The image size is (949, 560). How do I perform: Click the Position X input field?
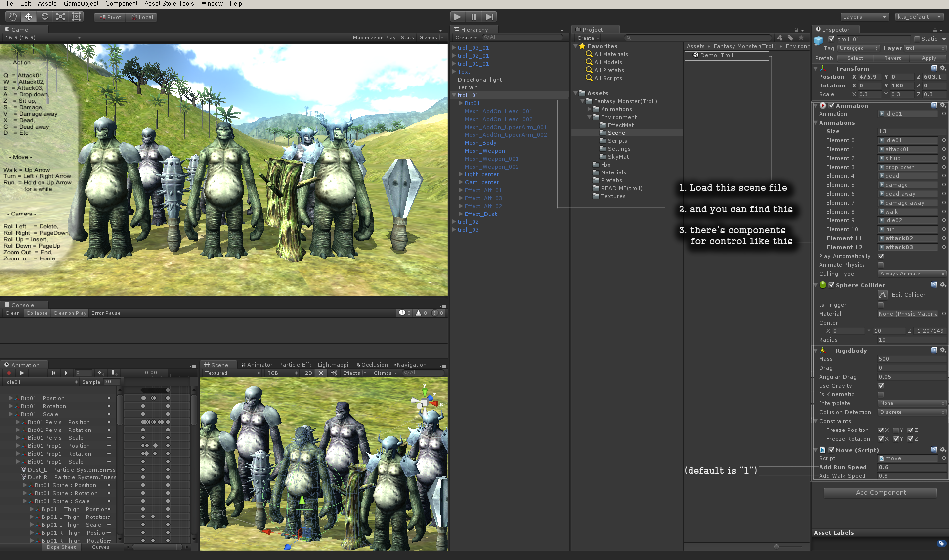pyautogui.click(x=869, y=77)
